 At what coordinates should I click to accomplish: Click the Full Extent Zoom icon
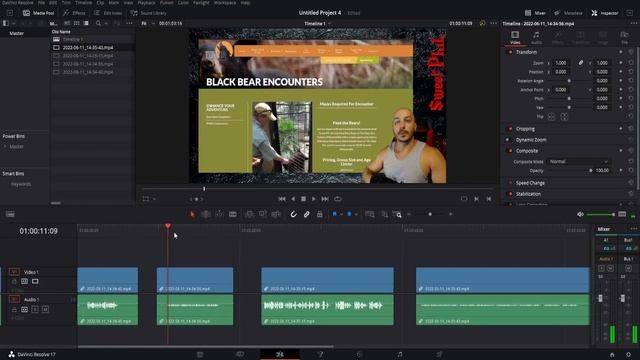(370, 214)
